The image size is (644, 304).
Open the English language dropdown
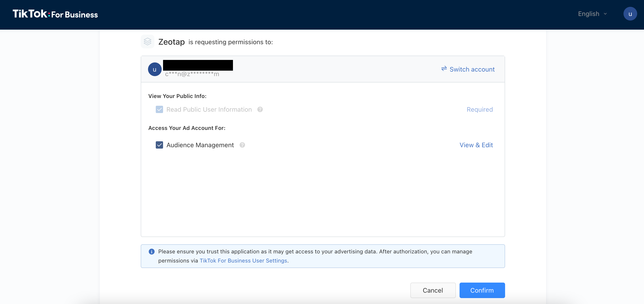click(x=588, y=14)
